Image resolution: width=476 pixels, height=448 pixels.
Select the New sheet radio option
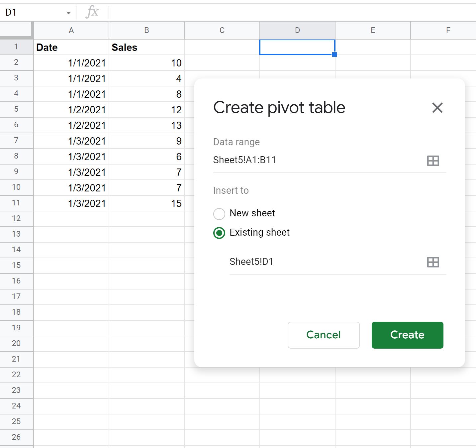click(219, 213)
